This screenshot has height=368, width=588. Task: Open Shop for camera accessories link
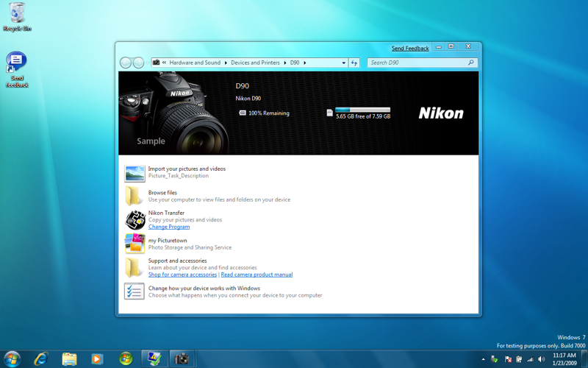pos(182,274)
